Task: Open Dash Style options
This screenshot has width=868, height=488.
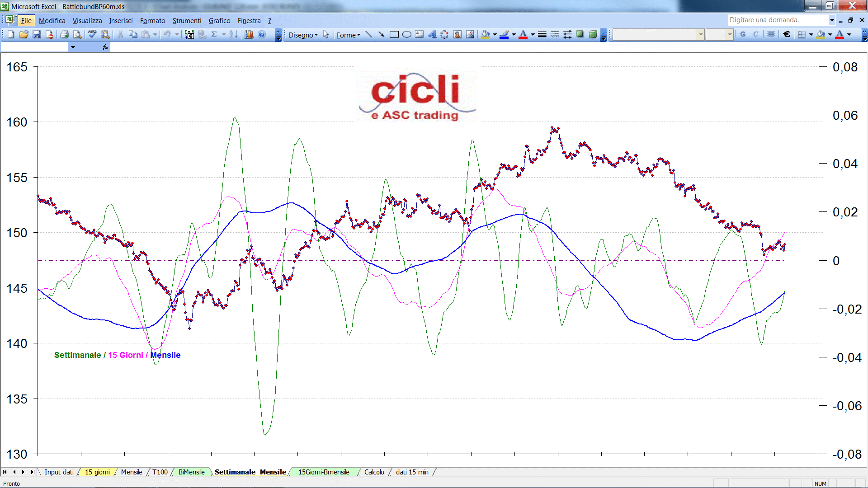Action: [555, 34]
